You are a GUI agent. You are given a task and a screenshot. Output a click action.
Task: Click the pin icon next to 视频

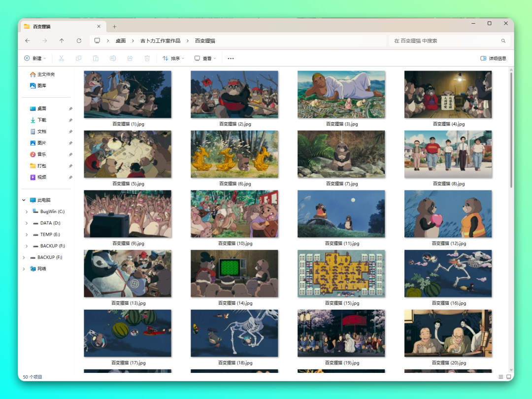(x=70, y=177)
